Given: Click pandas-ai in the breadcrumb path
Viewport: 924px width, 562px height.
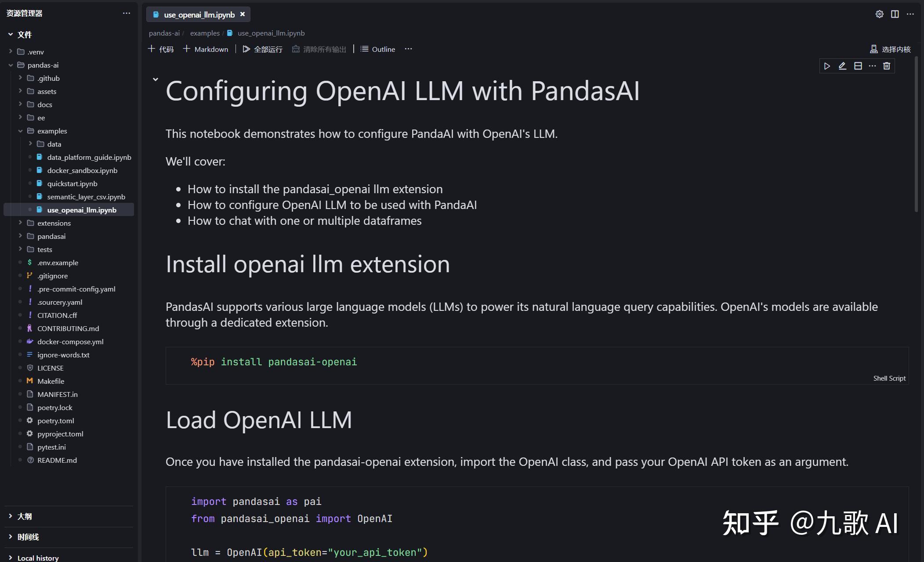Looking at the screenshot, I should click(x=164, y=33).
